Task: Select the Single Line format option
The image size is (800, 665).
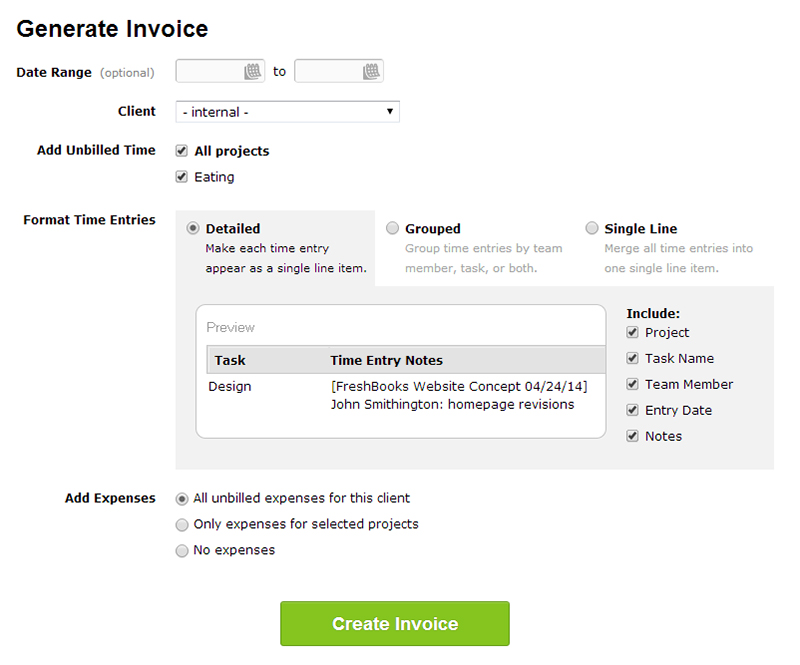Action: tap(592, 228)
